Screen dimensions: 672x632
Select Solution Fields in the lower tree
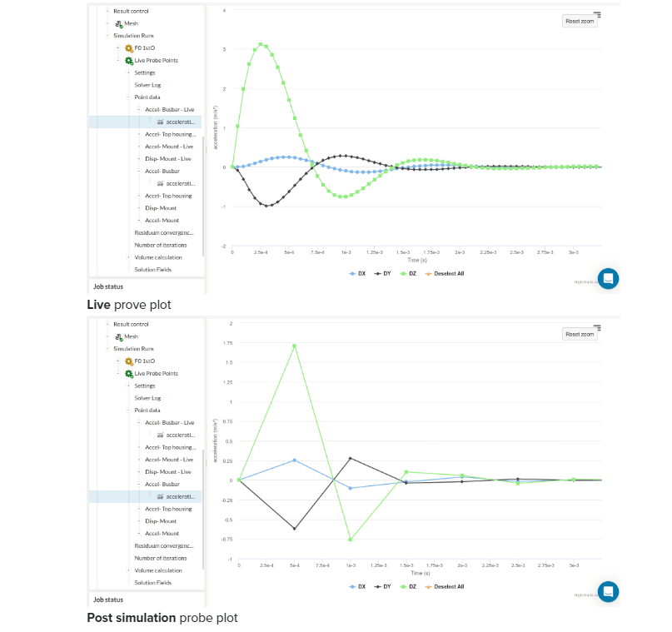point(152,583)
